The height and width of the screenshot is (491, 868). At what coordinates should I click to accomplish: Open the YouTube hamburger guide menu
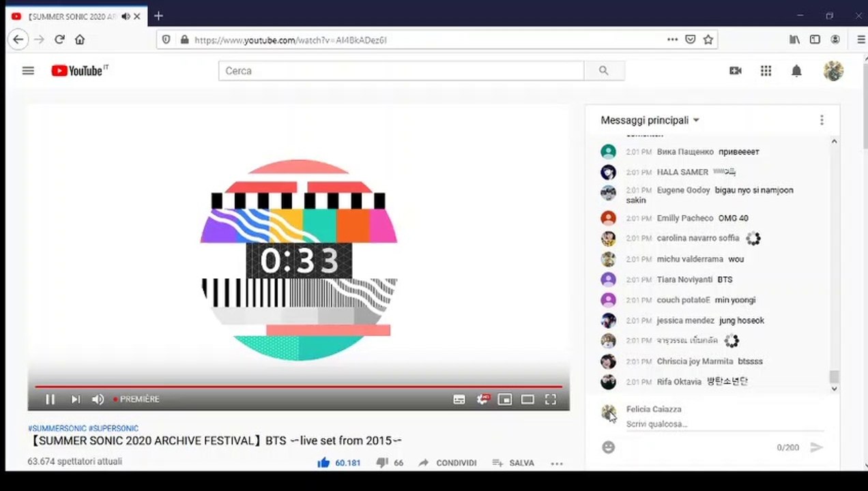click(x=28, y=71)
